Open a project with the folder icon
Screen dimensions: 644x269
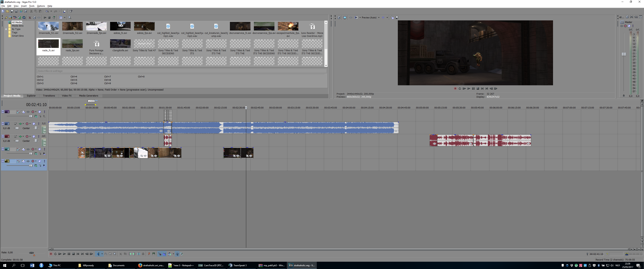pos(7,11)
